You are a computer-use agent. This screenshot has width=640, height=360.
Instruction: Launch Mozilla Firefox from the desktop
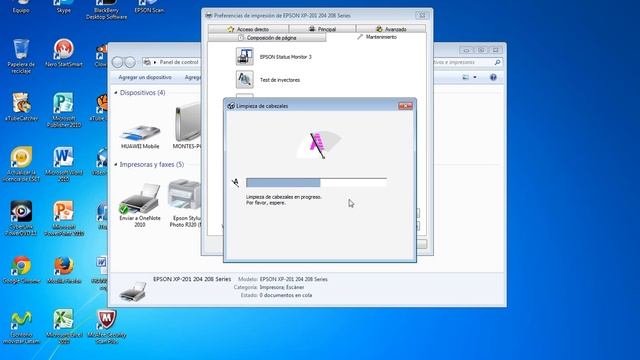[64, 269]
